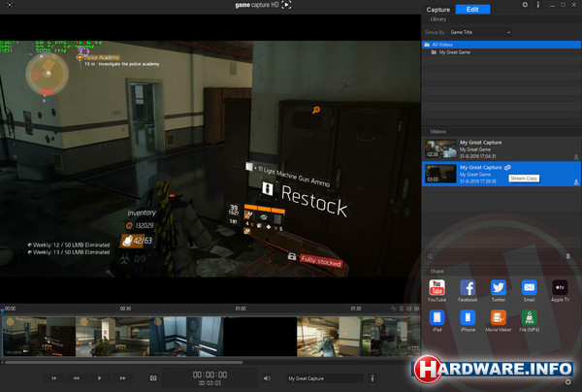The width and height of the screenshot is (582, 392).
Task: Click the video preview area
Action: [x=210, y=158]
